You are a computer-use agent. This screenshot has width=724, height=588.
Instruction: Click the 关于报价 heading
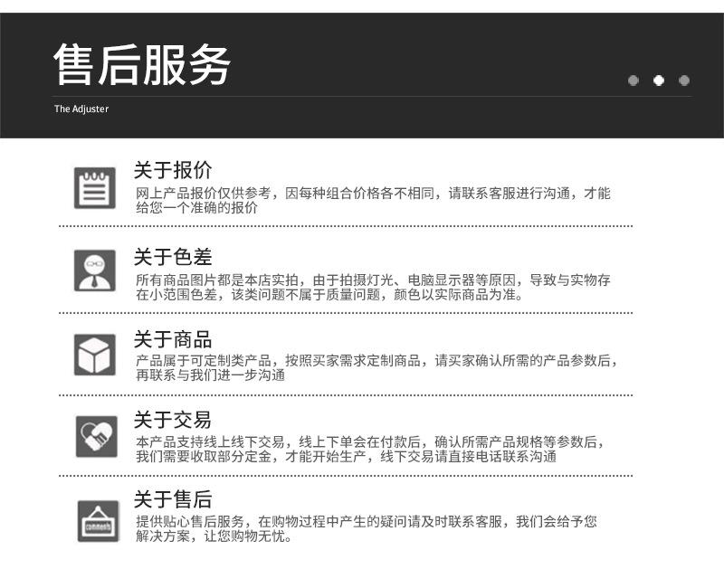coord(173,170)
